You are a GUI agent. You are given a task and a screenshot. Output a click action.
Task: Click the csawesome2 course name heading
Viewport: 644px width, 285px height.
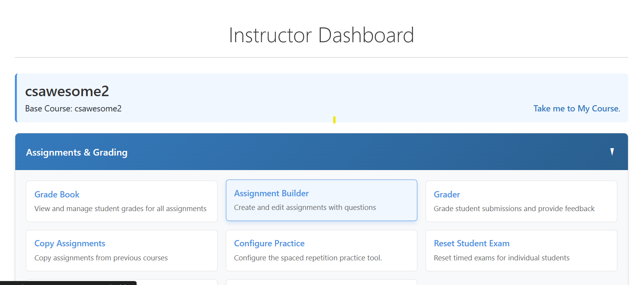(x=67, y=91)
